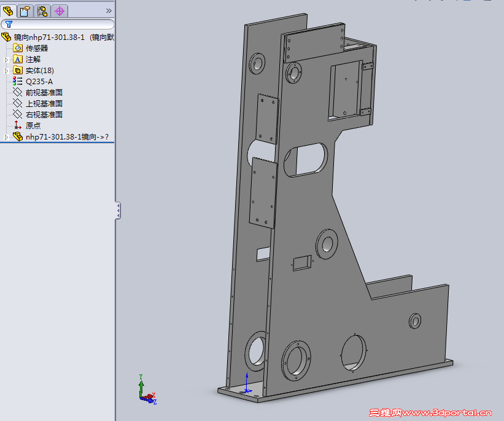
Task: Click the plane icon for 右视基准面
Action: pos(17,114)
